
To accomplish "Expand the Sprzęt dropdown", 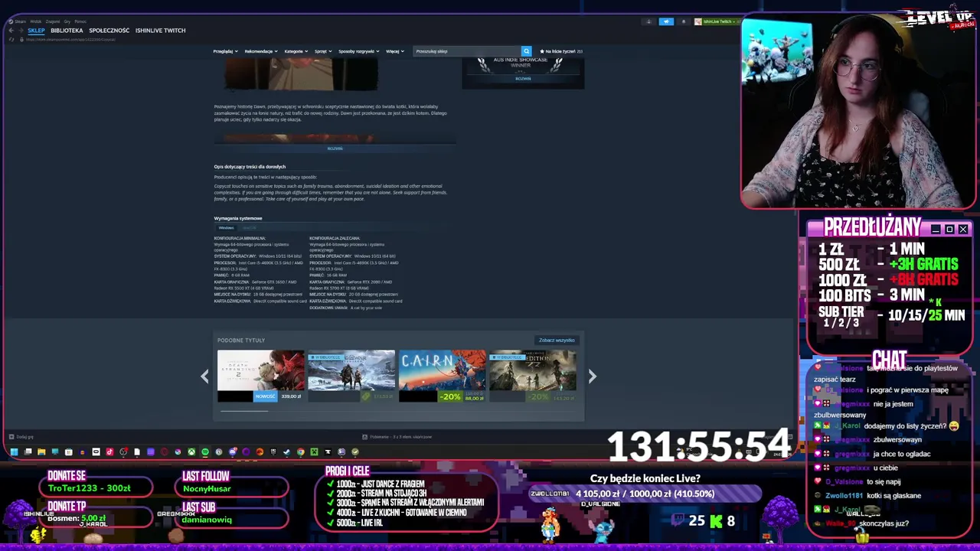I will [322, 51].
